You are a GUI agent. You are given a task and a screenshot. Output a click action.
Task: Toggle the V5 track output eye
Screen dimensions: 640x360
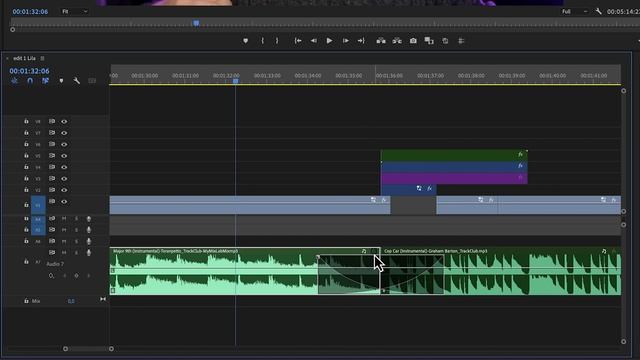click(x=64, y=156)
